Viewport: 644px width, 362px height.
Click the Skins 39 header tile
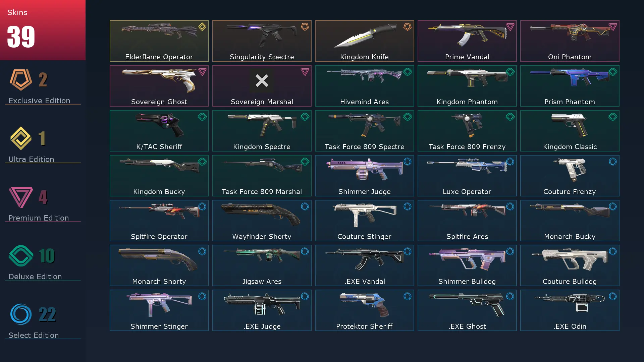pos(43,30)
